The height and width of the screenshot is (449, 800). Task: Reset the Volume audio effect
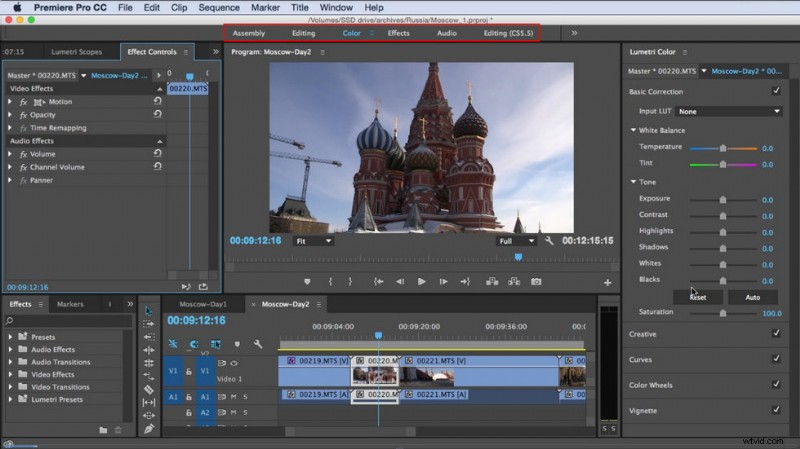click(x=158, y=153)
